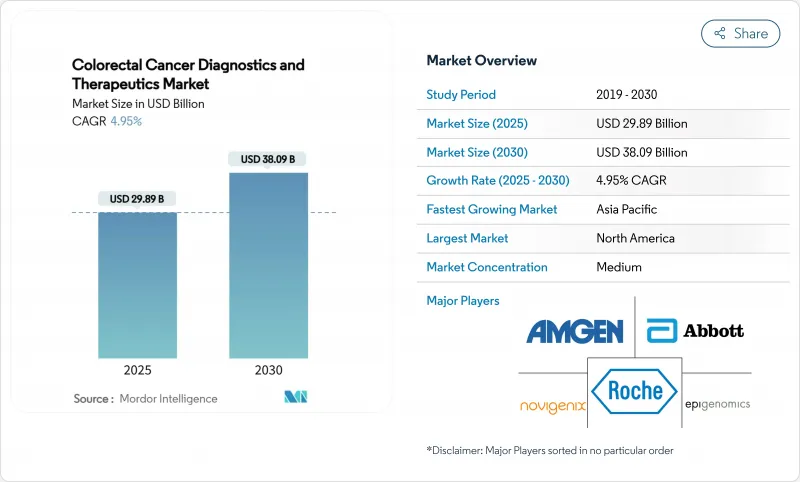Click the 2030 market size bar
This screenshot has height=482, width=800.
[268, 265]
